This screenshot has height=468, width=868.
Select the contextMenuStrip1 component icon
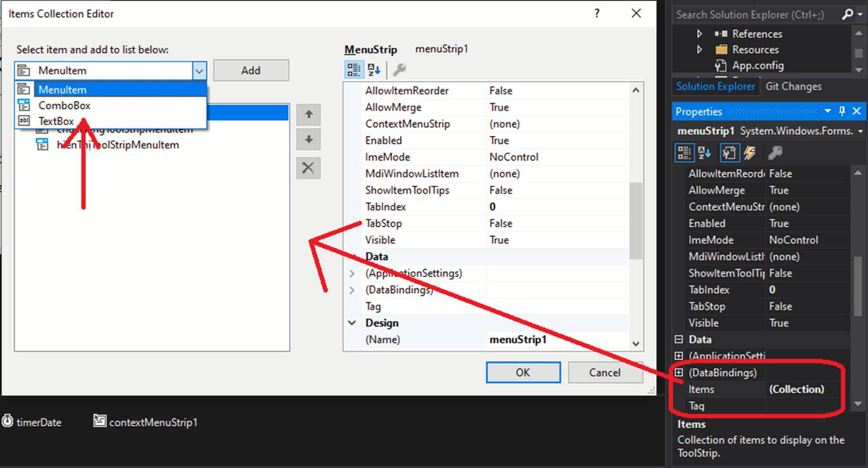coord(99,422)
